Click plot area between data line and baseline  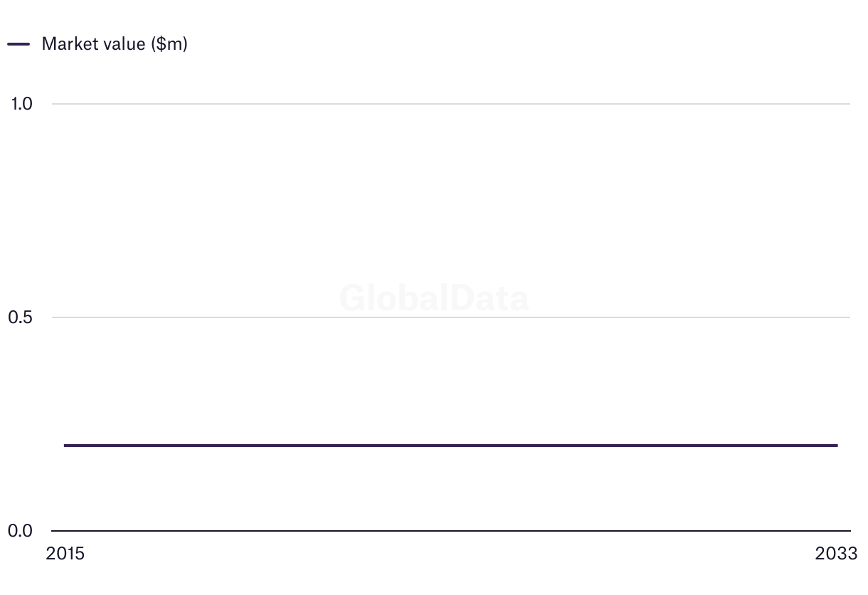pyautogui.click(x=451, y=488)
